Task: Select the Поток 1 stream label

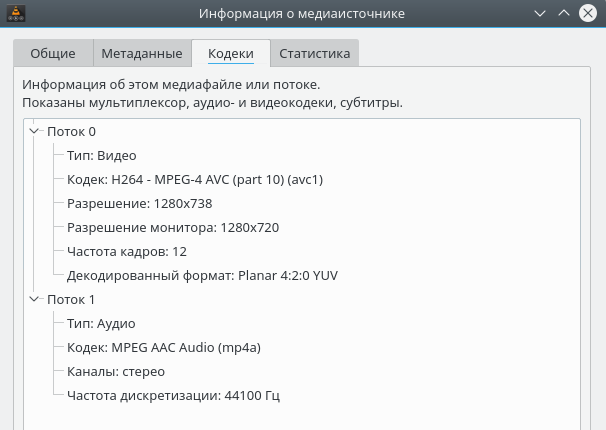Action: [71, 299]
